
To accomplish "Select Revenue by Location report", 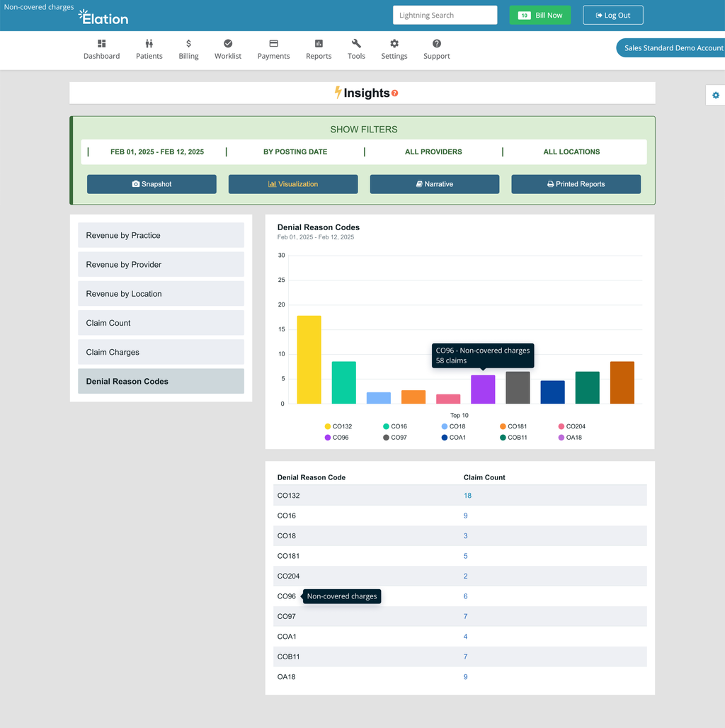I will click(161, 294).
